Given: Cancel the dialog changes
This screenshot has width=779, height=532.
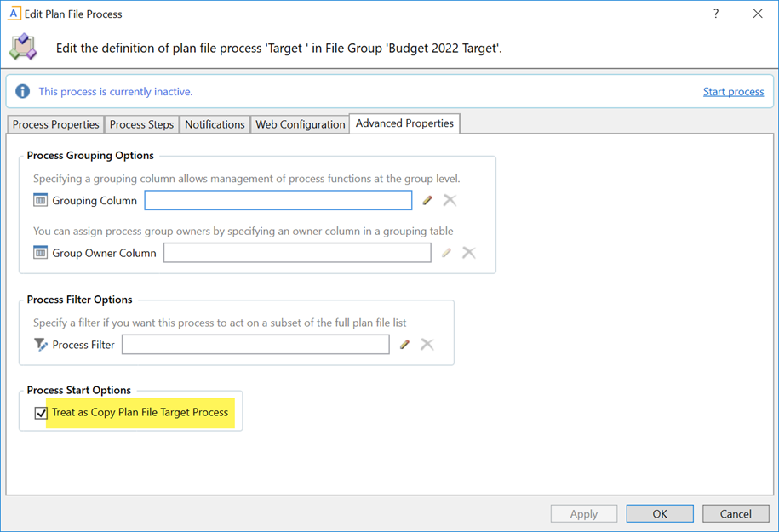Looking at the screenshot, I should [x=735, y=513].
